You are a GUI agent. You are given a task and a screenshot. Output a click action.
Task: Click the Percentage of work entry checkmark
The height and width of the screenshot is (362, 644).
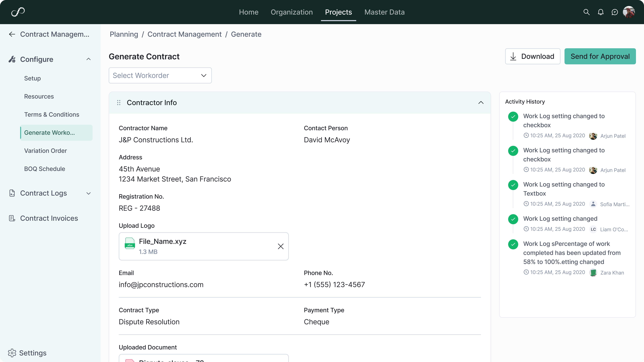513,244
